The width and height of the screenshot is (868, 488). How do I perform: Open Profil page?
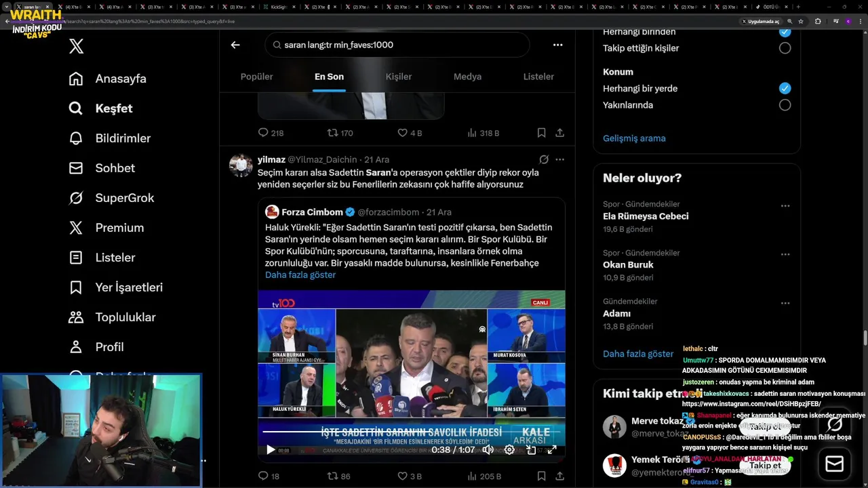(96, 347)
